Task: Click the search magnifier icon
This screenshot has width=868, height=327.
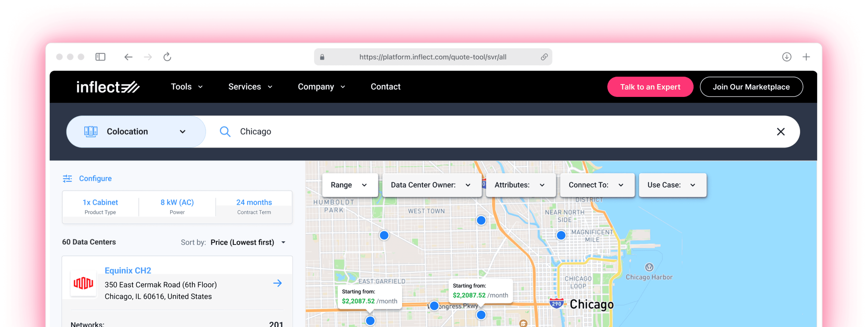Action: 225,132
